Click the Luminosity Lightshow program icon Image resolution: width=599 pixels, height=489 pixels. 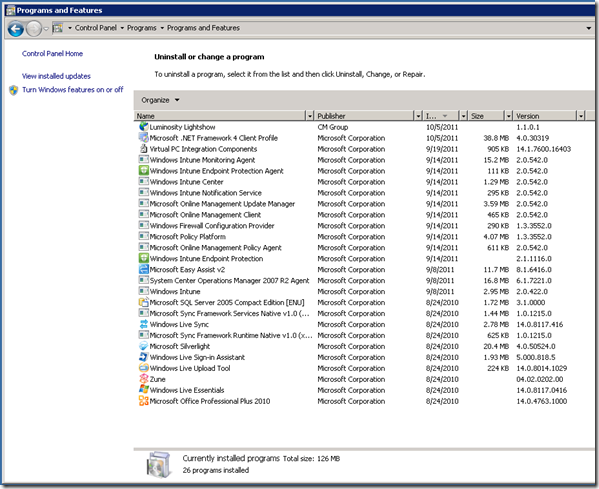[143, 126]
